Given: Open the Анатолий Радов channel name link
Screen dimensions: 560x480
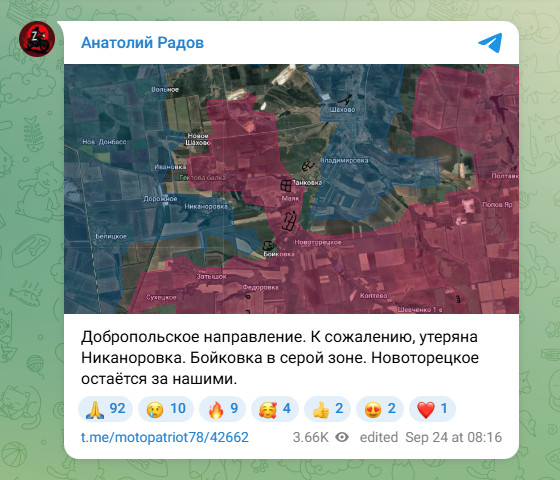Looking at the screenshot, I should pos(142,42).
